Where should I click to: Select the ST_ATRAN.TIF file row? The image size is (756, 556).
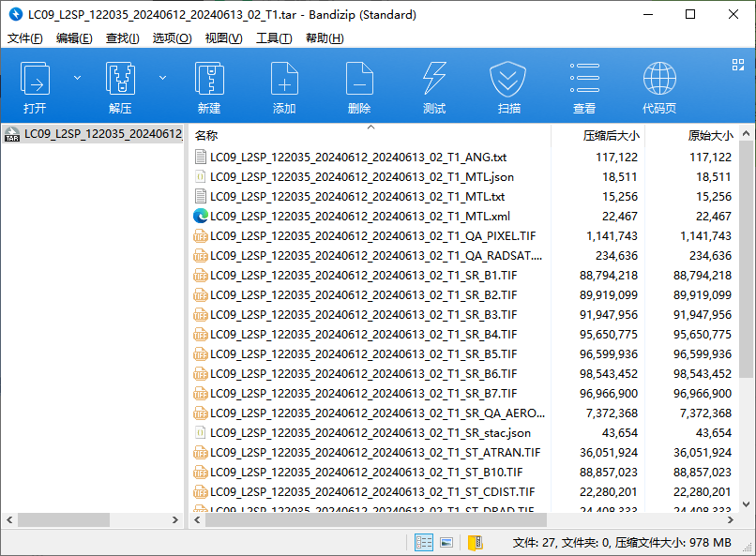click(463, 453)
